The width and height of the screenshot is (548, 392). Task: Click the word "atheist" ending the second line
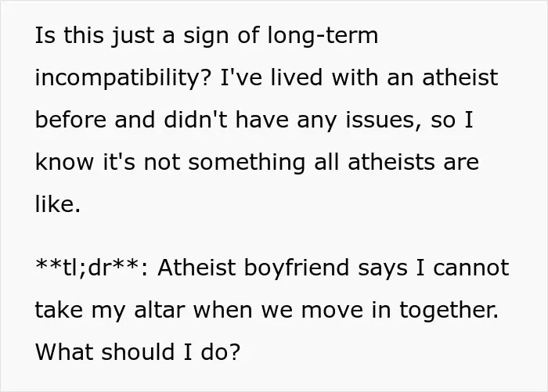tap(460, 77)
